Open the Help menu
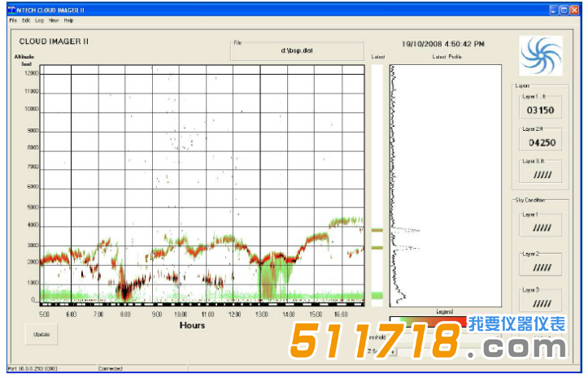Viewport: 588px width, 378px height. [68, 20]
